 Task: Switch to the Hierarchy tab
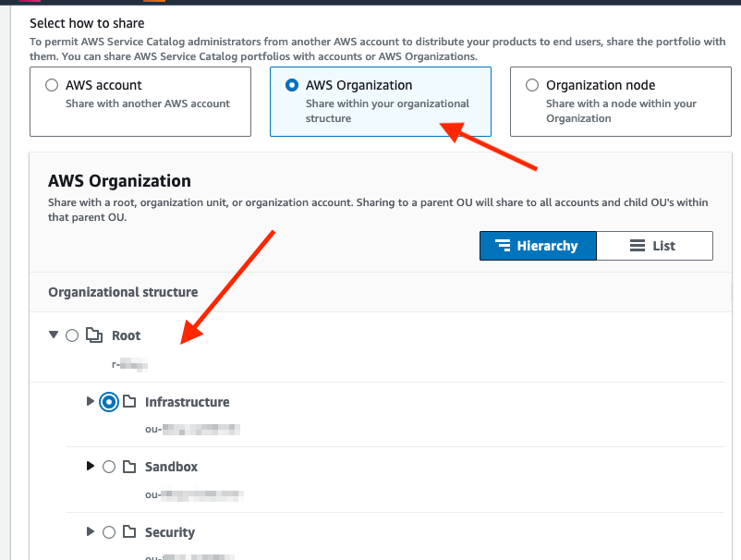[x=538, y=245]
